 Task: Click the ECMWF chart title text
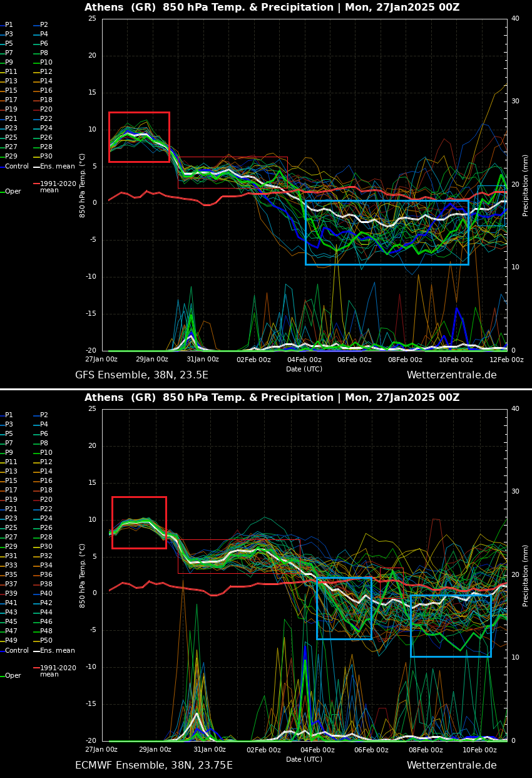pos(272,398)
